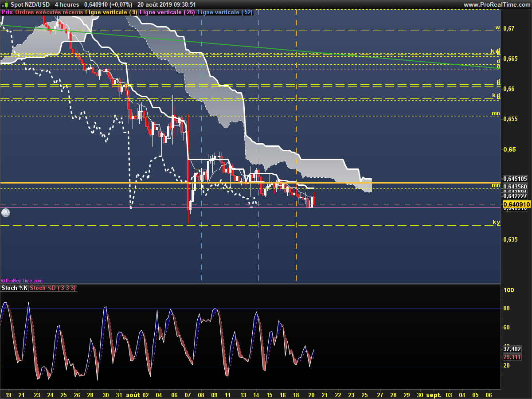The image size is (532, 399).
Task: Open Ligne verticale (9) settings
Action: pyautogui.click(x=111, y=12)
